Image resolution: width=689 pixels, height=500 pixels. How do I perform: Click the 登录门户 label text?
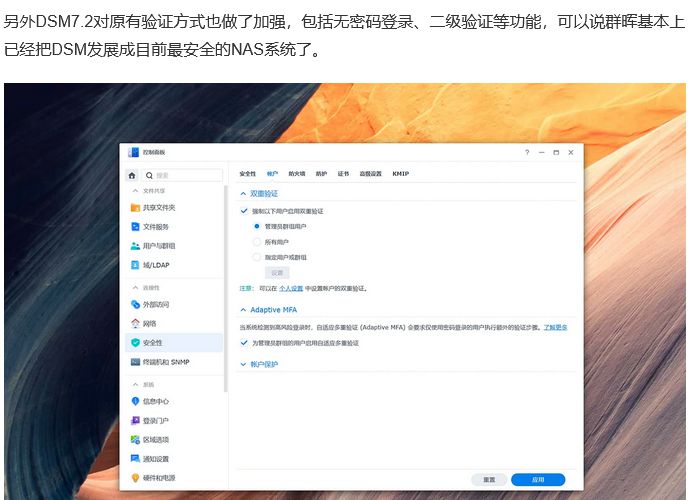tap(156, 420)
